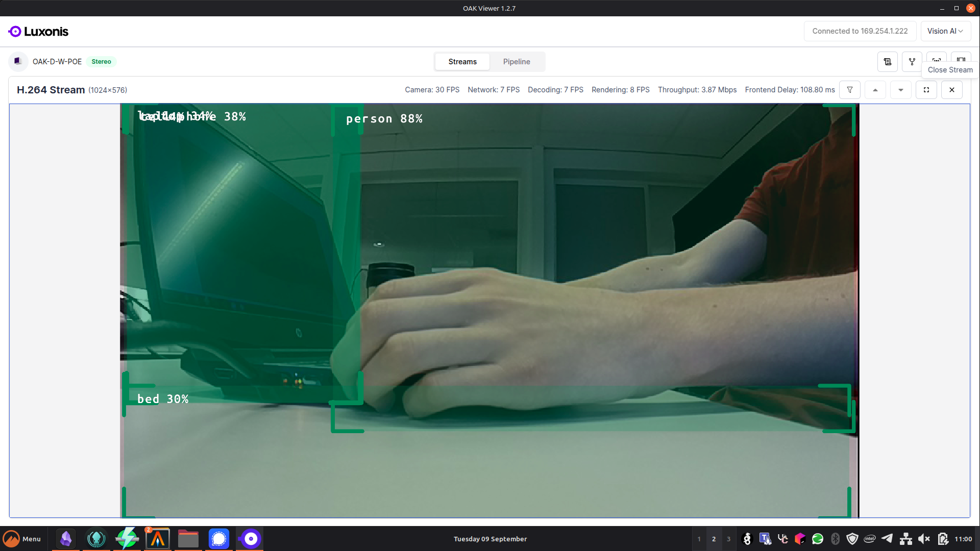Click the Bluetooth tray icon
This screenshot has width=980, height=551.
point(835,539)
